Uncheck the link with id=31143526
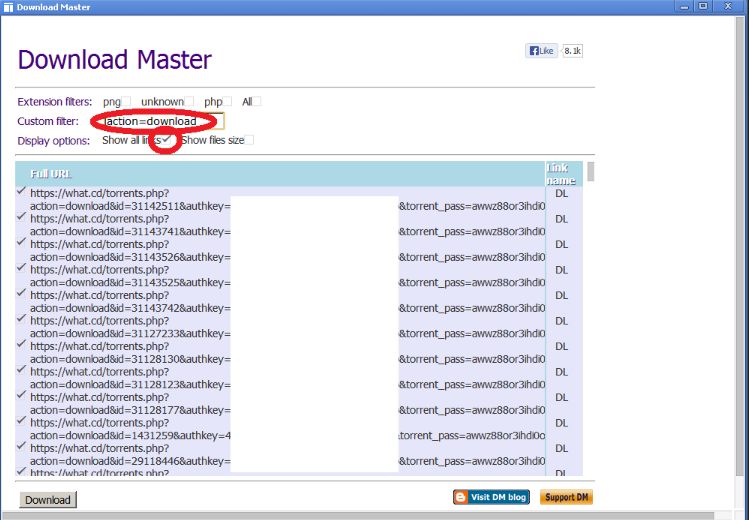 pyautogui.click(x=21, y=243)
